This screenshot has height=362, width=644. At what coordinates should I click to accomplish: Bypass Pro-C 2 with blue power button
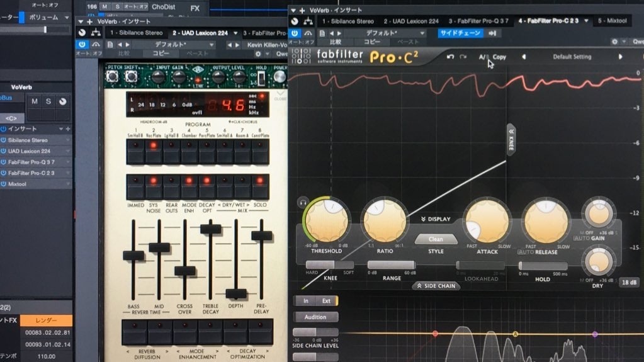(x=295, y=33)
